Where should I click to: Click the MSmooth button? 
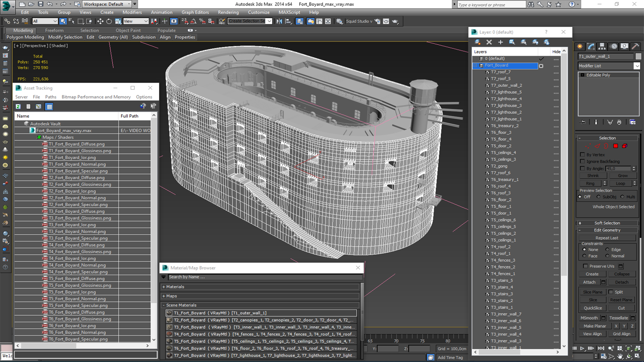[x=589, y=318]
